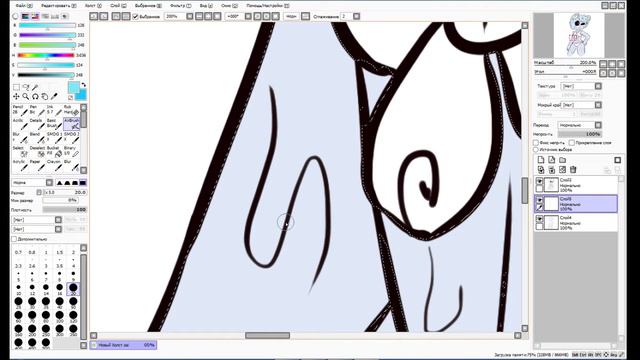Open the texture dropdown in layer panel
The height and width of the screenshot is (360, 640).
(x=598, y=86)
